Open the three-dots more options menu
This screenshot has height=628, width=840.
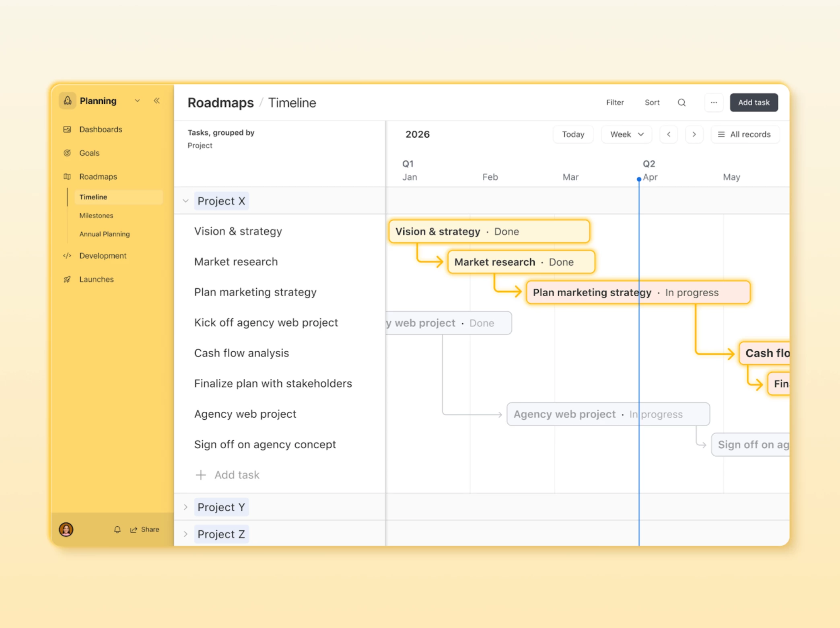pos(714,103)
